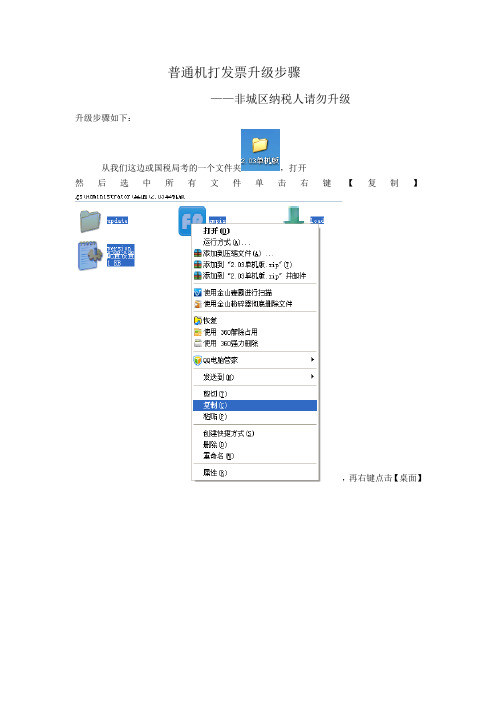Expand the QQ电脑管家 submenu arrow
Image resolution: width=496 pixels, height=702 pixels.
click(312, 360)
